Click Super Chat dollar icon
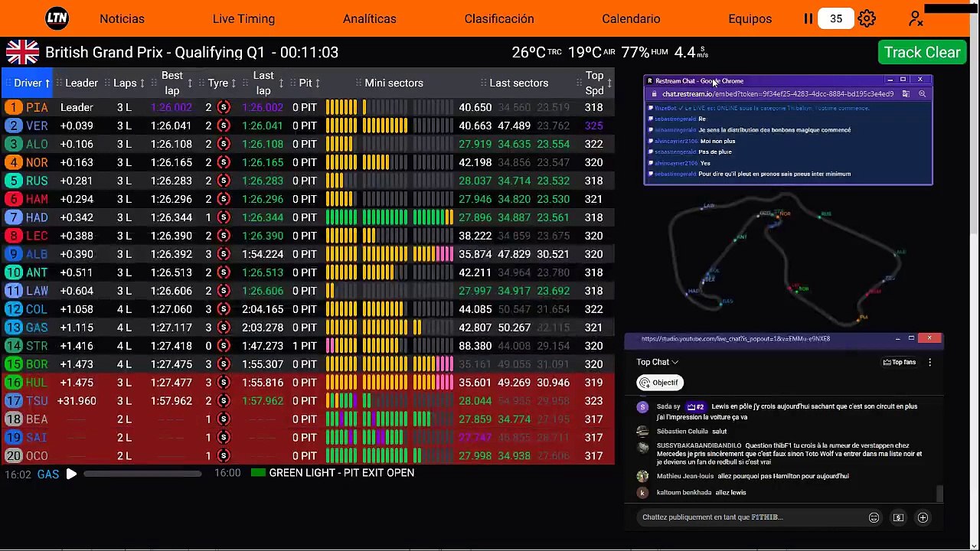This screenshot has width=980, height=551. click(898, 518)
